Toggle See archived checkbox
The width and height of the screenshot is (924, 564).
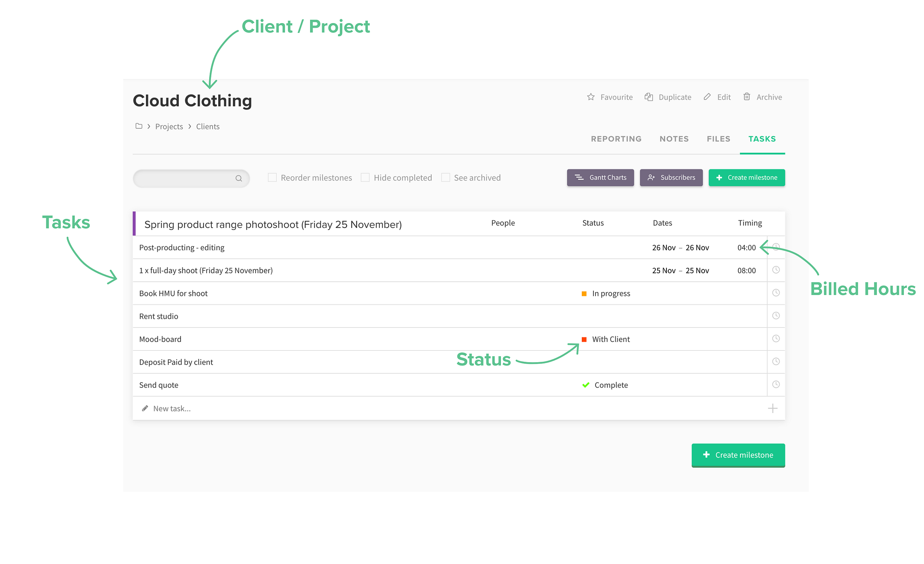(x=445, y=177)
